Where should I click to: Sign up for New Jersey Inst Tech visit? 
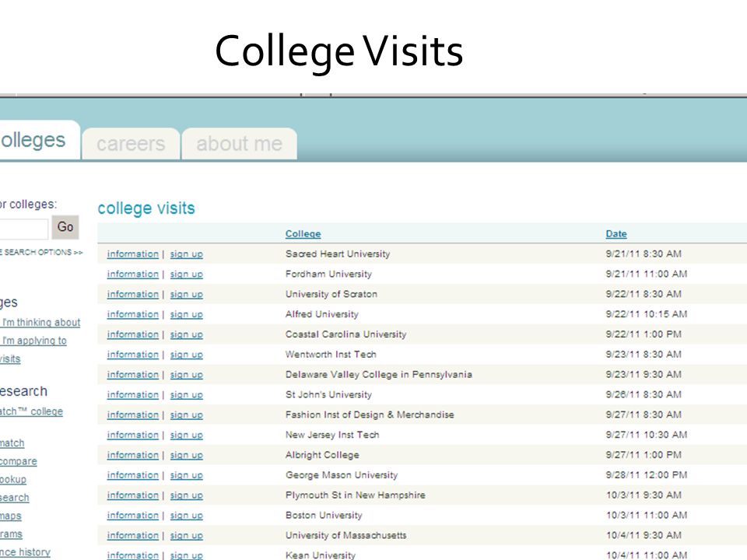coord(186,435)
